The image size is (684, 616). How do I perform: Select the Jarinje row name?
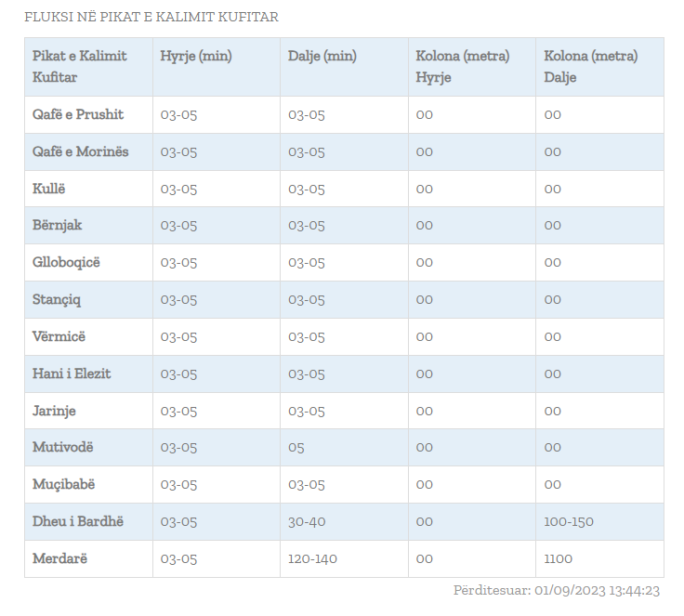(54, 411)
